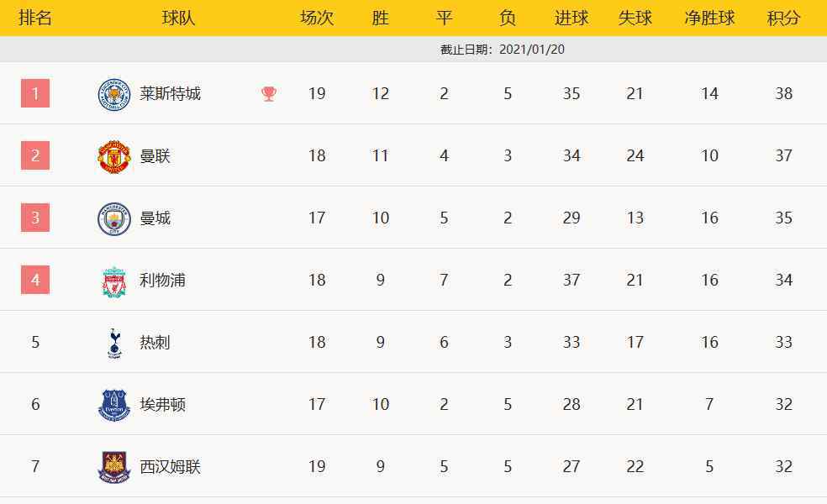Click the 排名 column header
Viewport: 827px width, 504px height.
[35, 18]
